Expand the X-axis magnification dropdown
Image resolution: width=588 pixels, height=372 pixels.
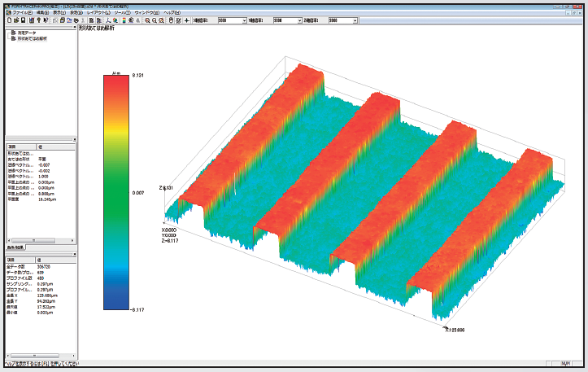244,20
